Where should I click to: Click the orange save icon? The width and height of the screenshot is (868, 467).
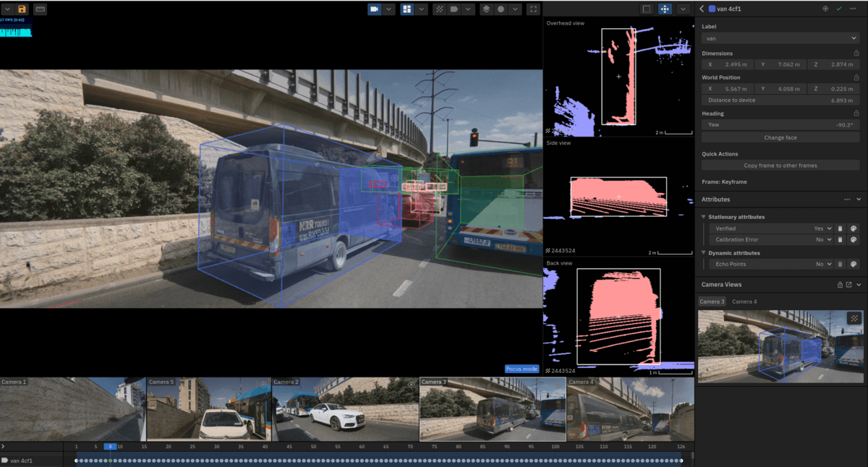click(22, 9)
